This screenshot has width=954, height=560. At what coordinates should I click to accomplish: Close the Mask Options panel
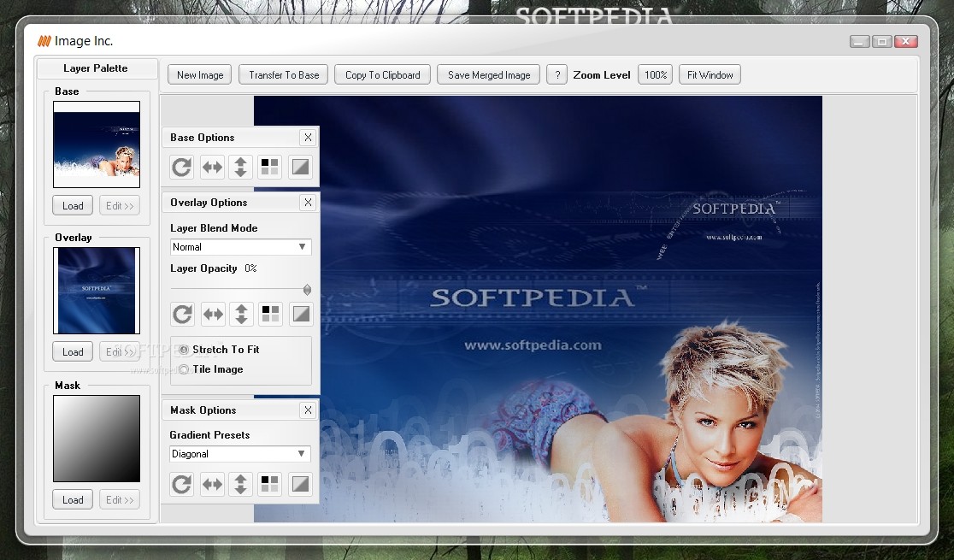[308, 410]
